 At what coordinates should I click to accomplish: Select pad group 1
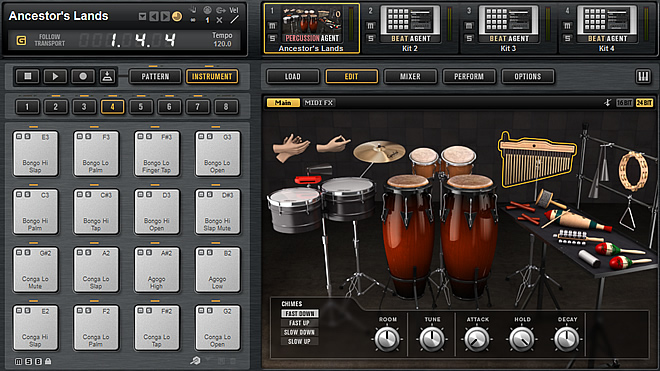27,107
